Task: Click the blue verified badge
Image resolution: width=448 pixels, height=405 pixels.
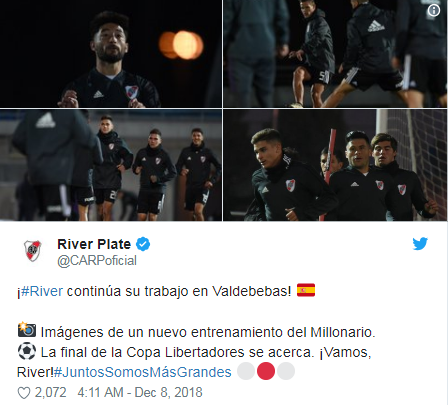Action: pyautogui.click(x=143, y=244)
